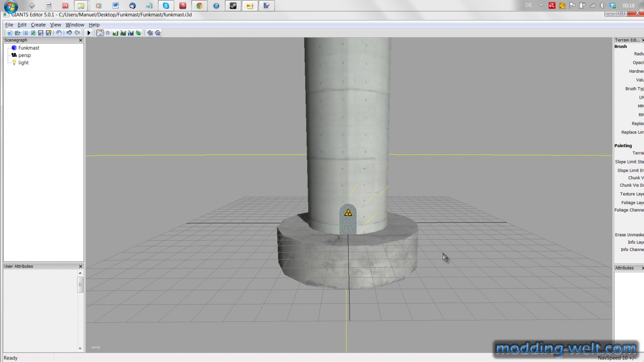
Task: Click the green reload icon in toolbar
Action: click(33, 33)
